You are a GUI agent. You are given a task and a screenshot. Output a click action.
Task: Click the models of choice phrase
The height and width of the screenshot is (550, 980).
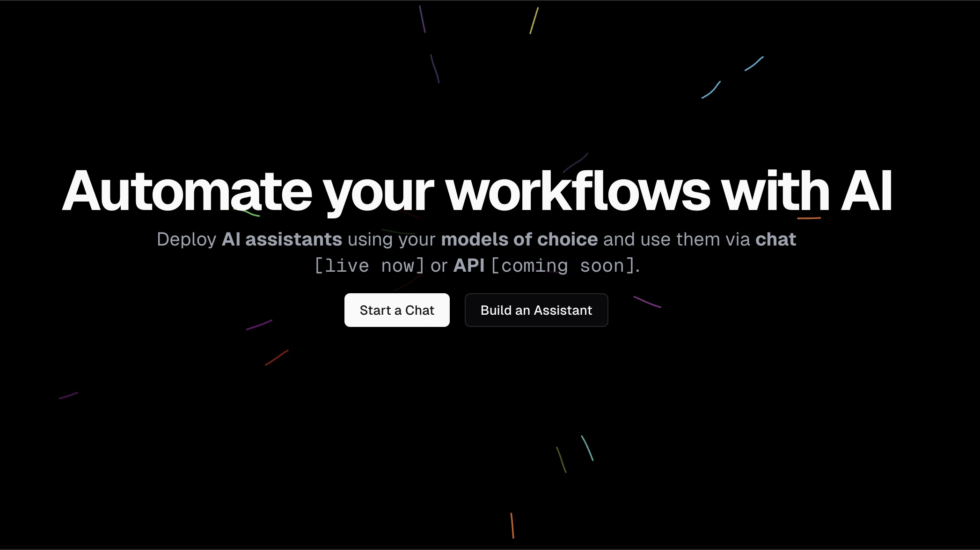point(519,239)
